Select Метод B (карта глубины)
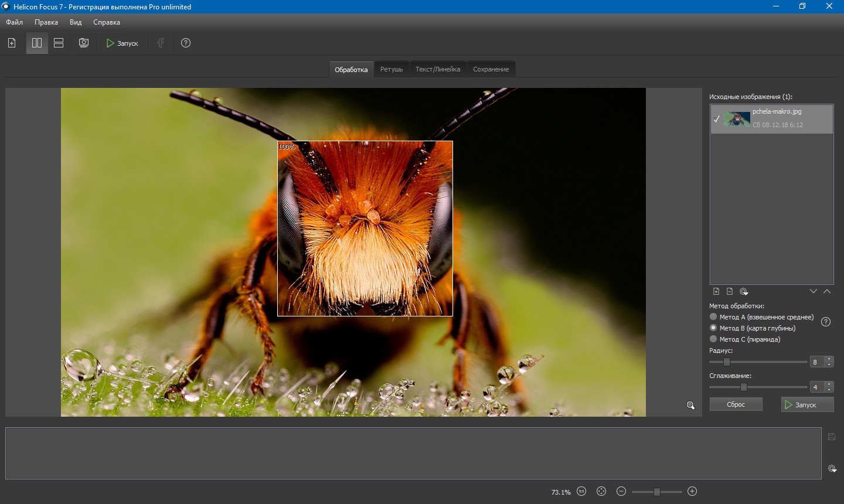This screenshot has height=504, width=844. (752, 328)
